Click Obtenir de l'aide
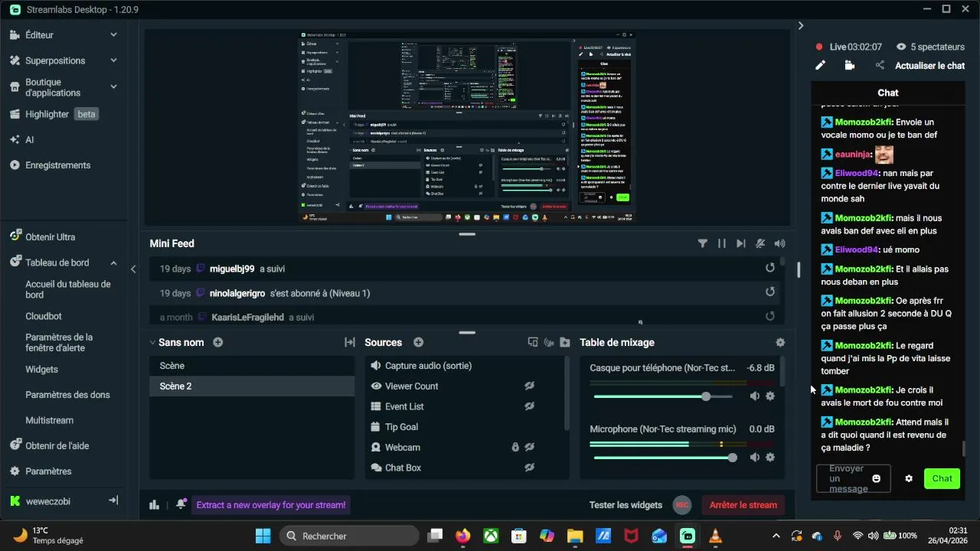The image size is (980, 551). 57,445
